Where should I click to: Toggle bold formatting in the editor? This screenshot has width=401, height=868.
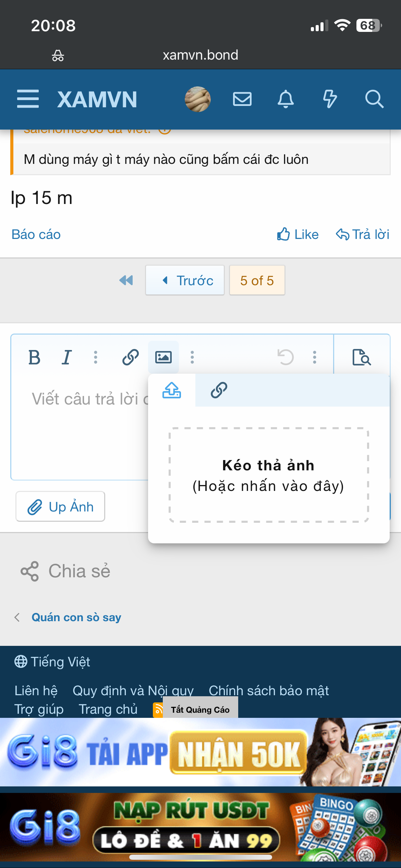pyautogui.click(x=34, y=358)
